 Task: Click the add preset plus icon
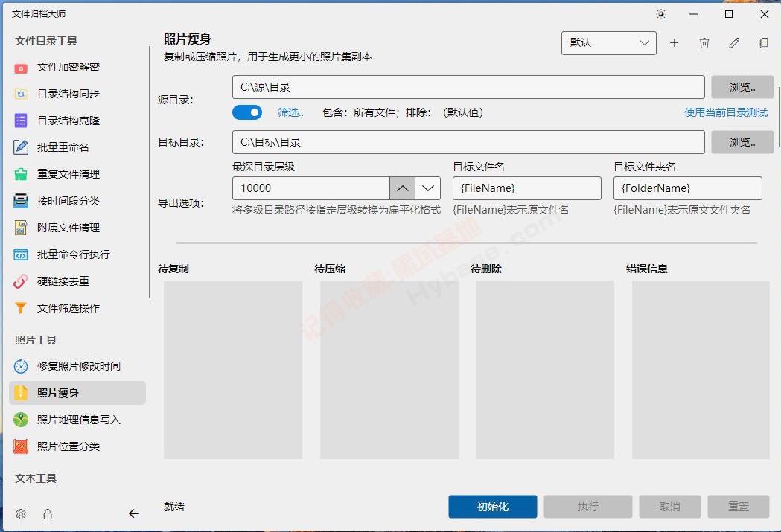tap(674, 43)
